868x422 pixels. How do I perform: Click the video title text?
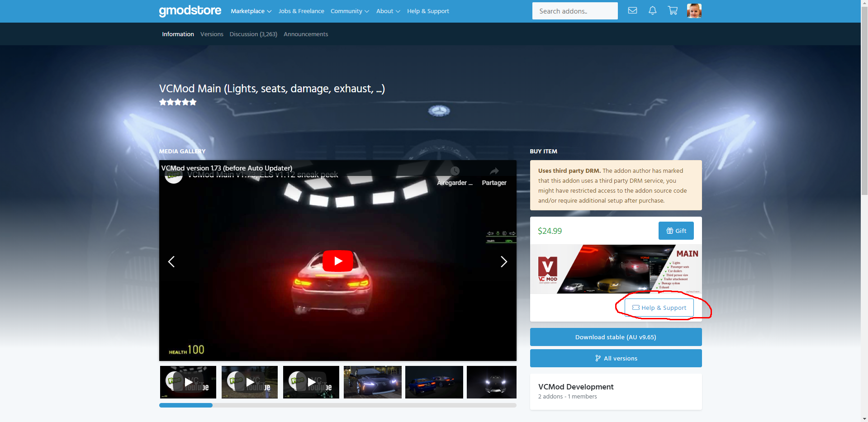tap(227, 168)
